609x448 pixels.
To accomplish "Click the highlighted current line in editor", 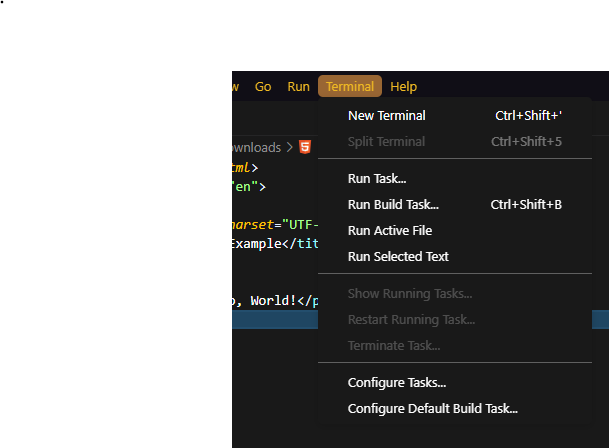I will 275,320.
